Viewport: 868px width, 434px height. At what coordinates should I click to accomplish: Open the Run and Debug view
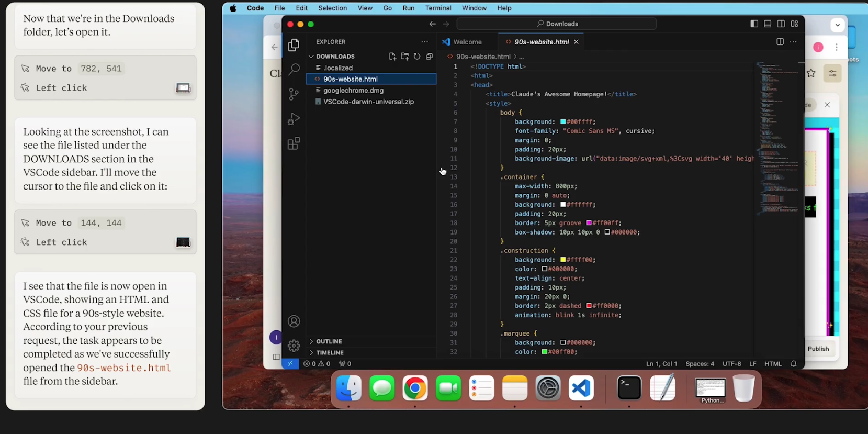(x=294, y=119)
